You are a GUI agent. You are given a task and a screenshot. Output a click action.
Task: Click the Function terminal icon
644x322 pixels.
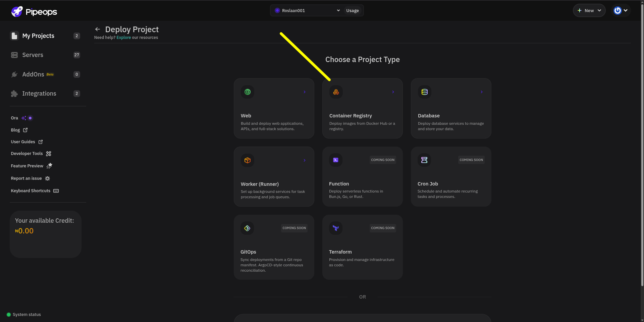pyautogui.click(x=336, y=160)
